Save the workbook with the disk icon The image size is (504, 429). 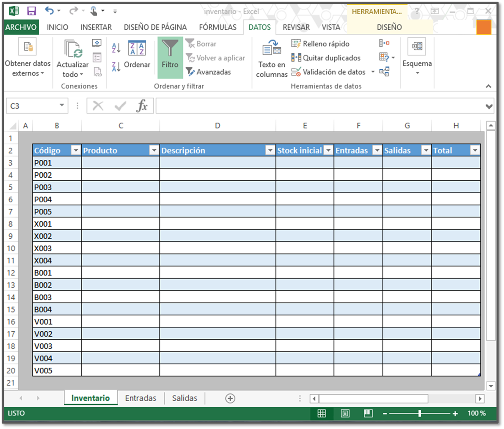click(x=31, y=11)
